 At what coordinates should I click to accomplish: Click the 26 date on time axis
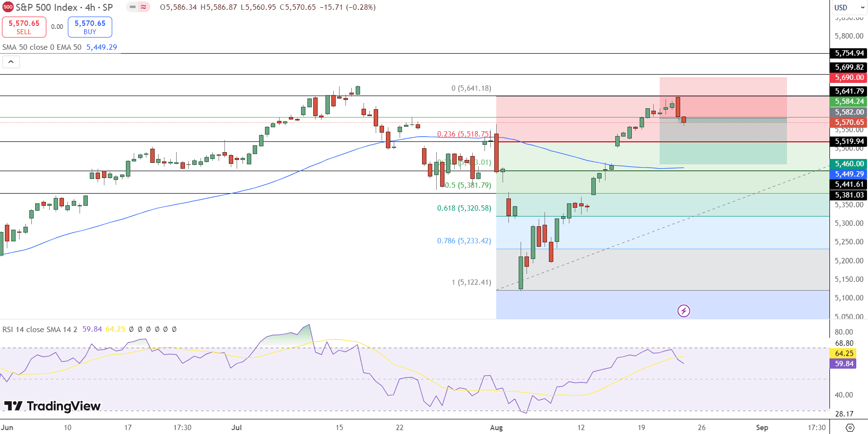pos(702,428)
